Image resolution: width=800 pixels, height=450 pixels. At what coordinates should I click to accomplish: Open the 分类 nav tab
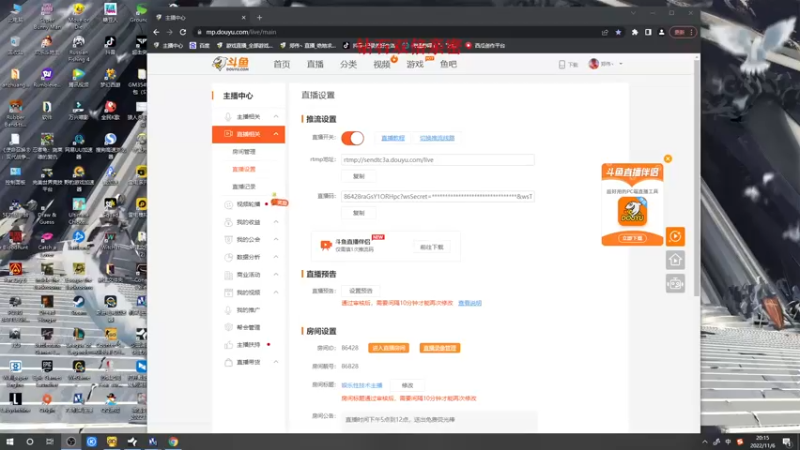(348, 64)
